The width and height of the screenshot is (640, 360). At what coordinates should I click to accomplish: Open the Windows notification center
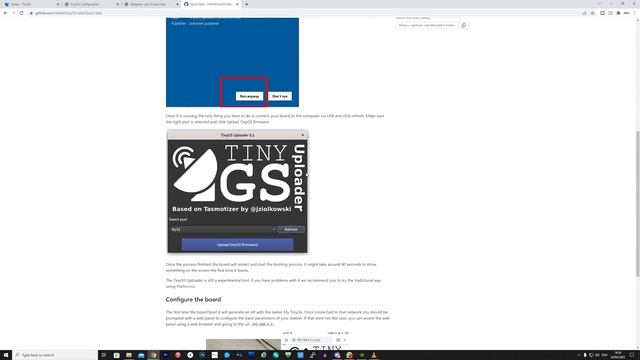tap(632, 355)
